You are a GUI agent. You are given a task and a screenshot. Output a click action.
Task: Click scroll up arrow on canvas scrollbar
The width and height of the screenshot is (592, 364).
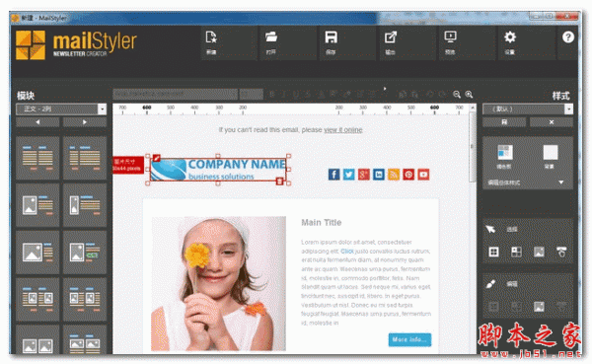(x=473, y=108)
